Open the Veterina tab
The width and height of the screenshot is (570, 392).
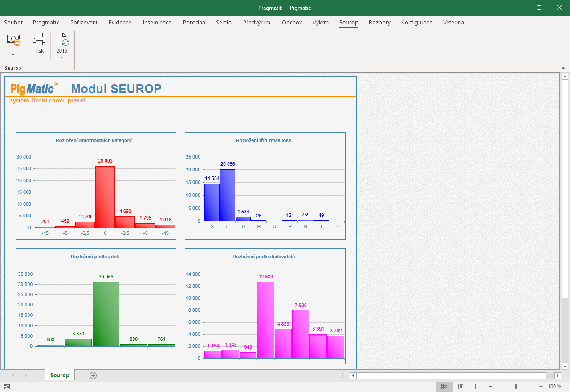tap(453, 23)
